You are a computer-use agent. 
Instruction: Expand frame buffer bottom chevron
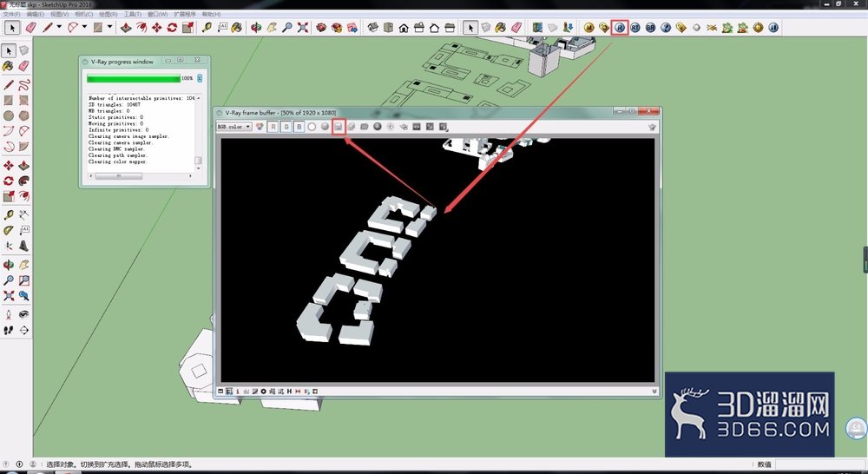point(654,392)
